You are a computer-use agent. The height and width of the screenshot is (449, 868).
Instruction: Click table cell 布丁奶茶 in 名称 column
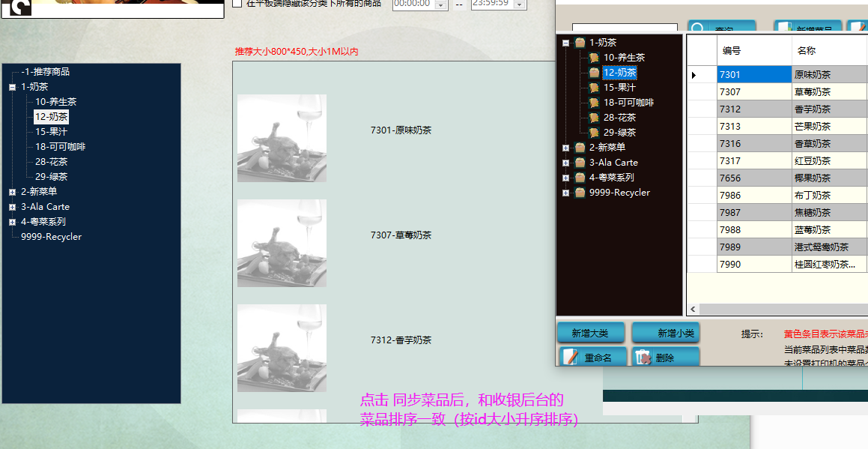coord(829,195)
